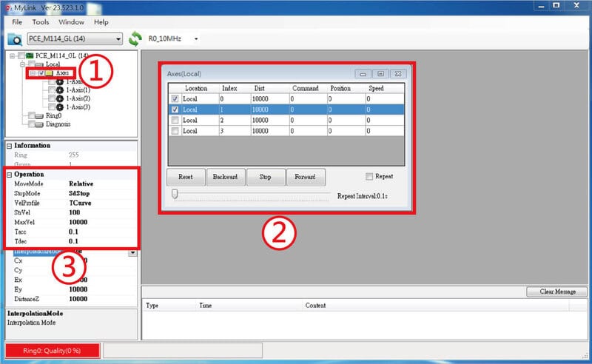Select the Local row with Index 3

click(x=286, y=131)
